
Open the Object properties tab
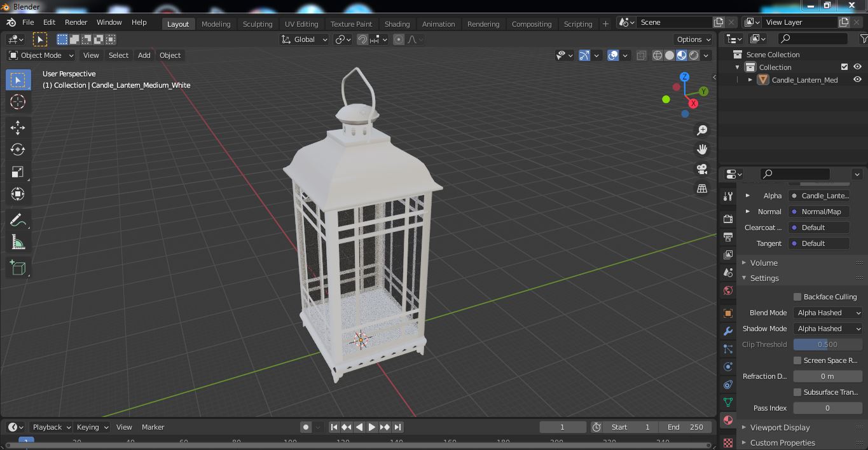[x=728, y=313]
